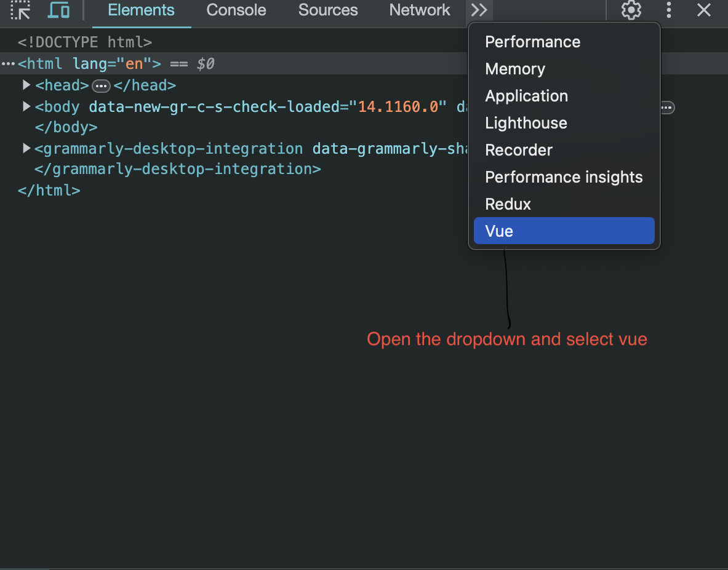728x570 pixels.
Task: Choose Lighthouse in the dropdown
Action: (x=564, y=123)
